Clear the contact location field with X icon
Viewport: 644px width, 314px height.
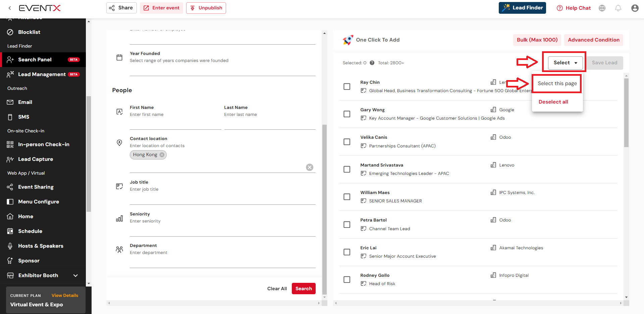pos(310,167)
